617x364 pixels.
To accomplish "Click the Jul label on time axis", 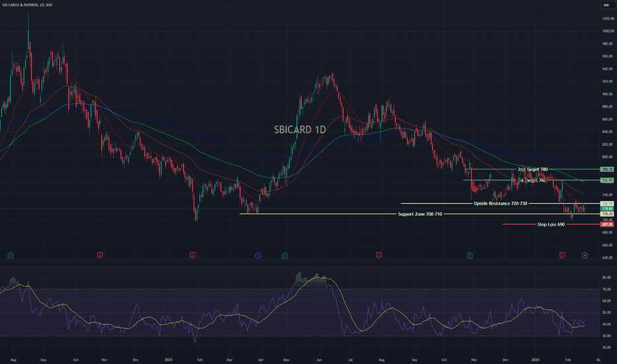I will [x=350, y=359].
